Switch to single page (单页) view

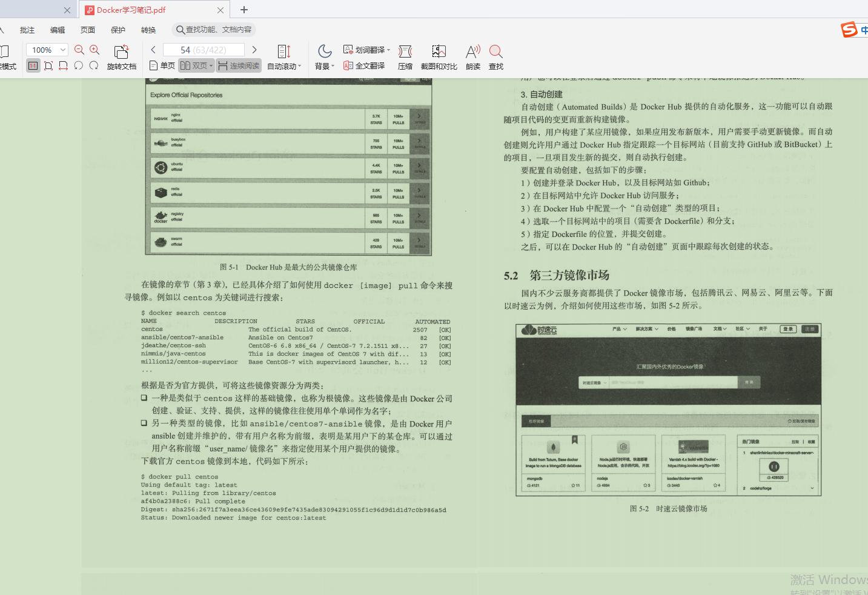162,65
